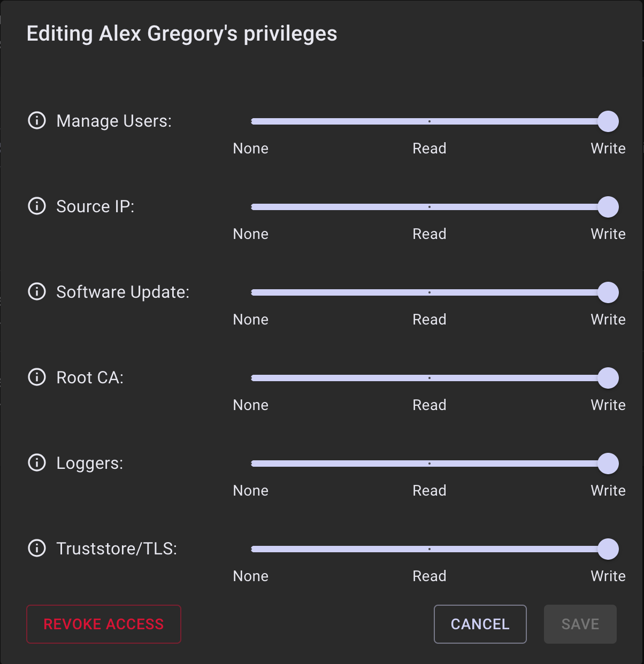
Task: Set Root CA slider to Read
Action: point(430,378)
